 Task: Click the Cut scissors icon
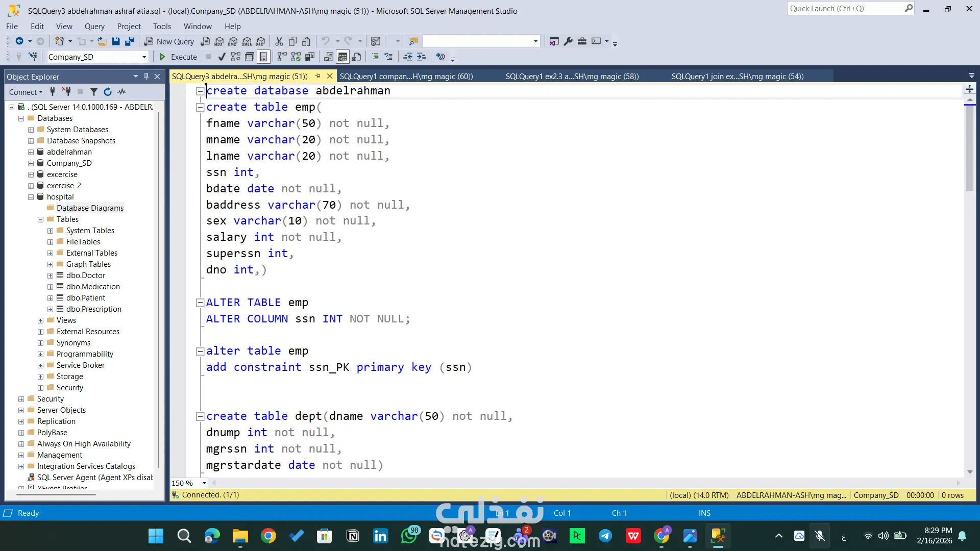279,41
